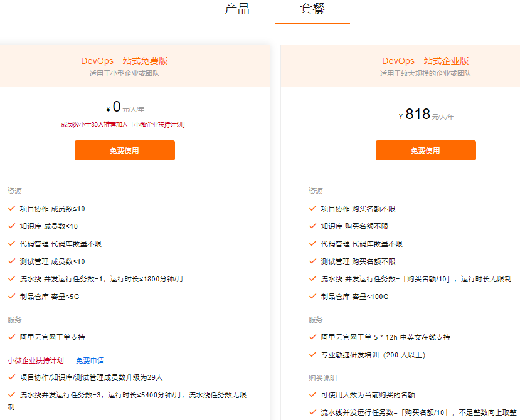Click the DevOps一站式免费版 title
Screen dimensions: 520x420
124,61
